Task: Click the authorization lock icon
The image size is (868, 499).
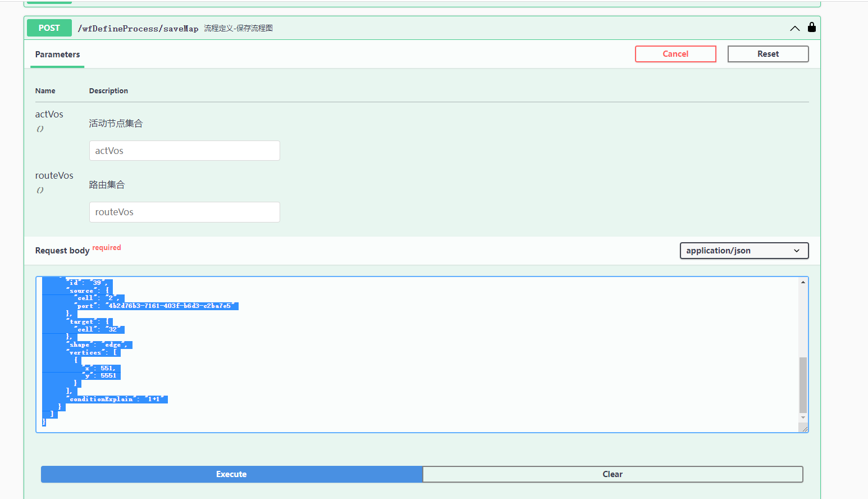Action: (812, 27)
